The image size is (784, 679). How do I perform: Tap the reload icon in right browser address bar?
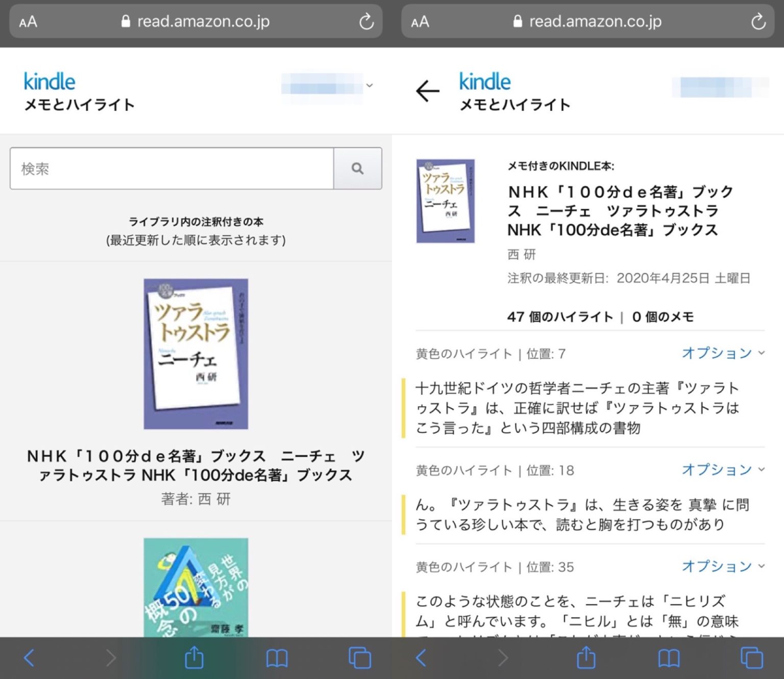click(x=758, y=21)
